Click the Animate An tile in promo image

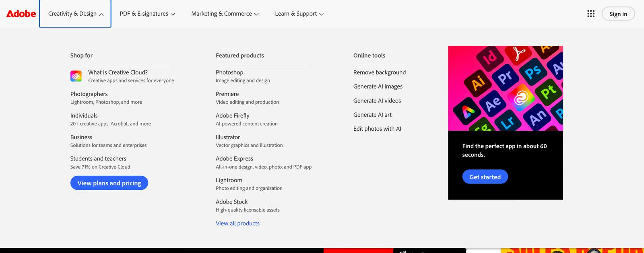click(x=537, y=117)
